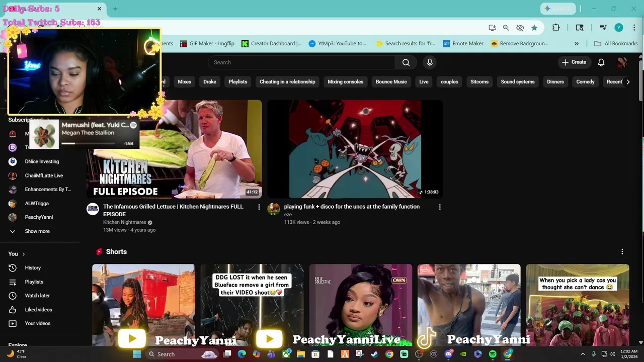Open new browser tab plus button
The height and width of the screenshot is (362, 644).
click(115, 9)
